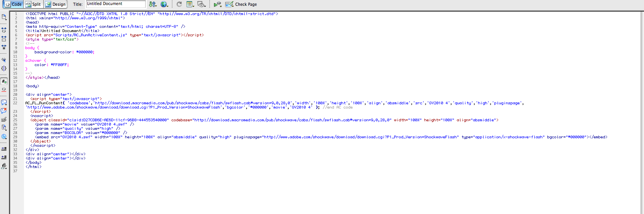Click the Title field containing Untitled Document
Image resolution: width=644 pixels, height=214 pixels.
[x=116, y=4]
